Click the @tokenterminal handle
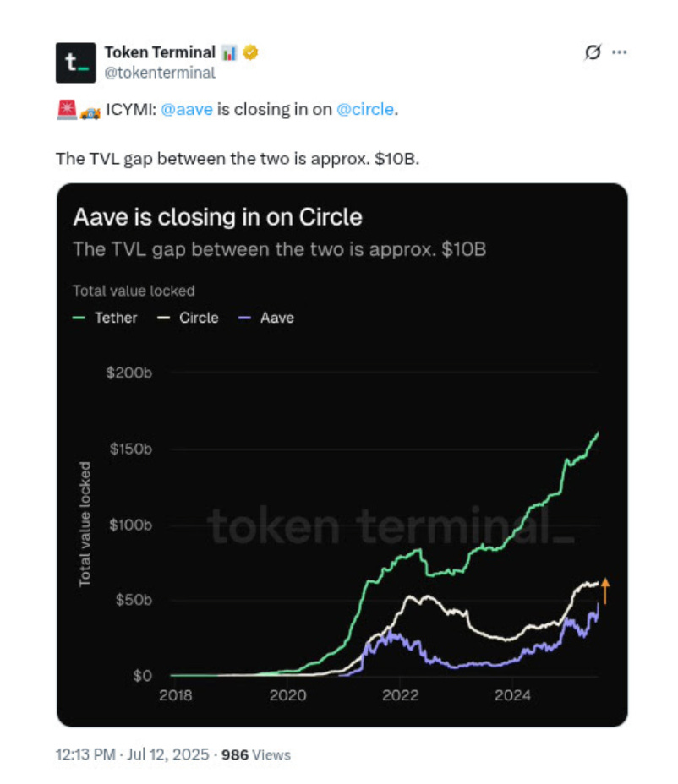678x784 pixels. coord(160,73)
